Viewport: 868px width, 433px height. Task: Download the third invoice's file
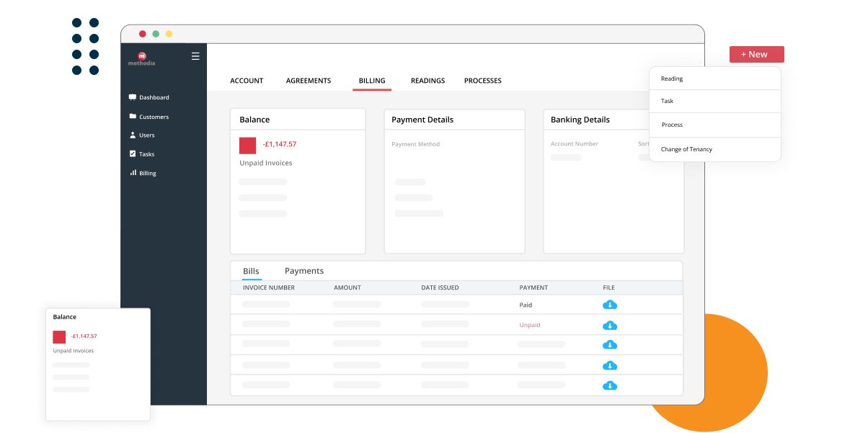[x=609, y=345]
